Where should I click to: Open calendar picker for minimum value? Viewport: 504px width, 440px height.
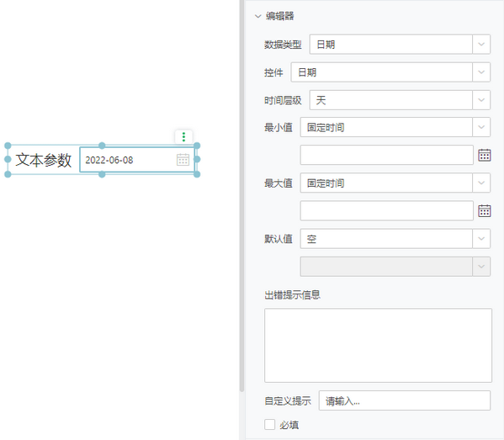click(485, 155)
